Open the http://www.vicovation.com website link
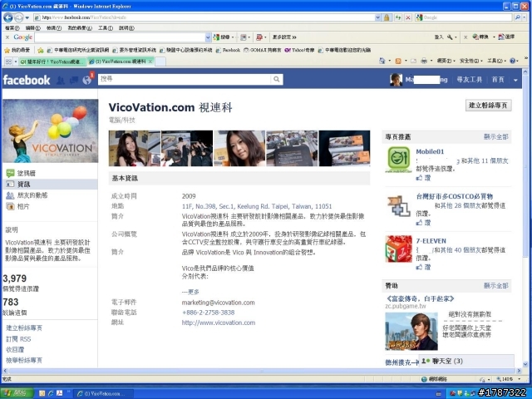Screen dimensions: 532x399 219,323
